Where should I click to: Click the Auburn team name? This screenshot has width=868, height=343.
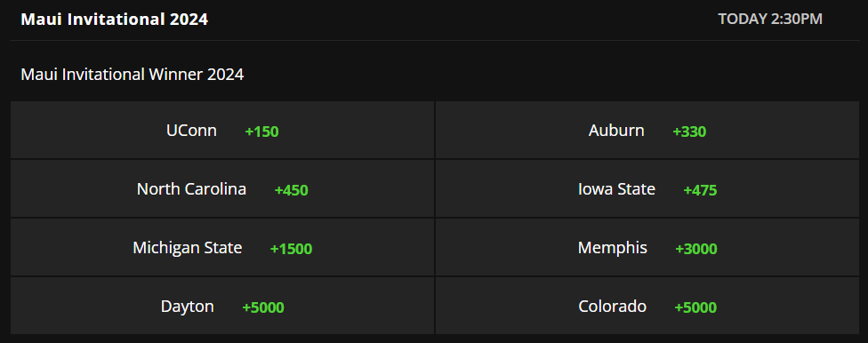(616, 131)
